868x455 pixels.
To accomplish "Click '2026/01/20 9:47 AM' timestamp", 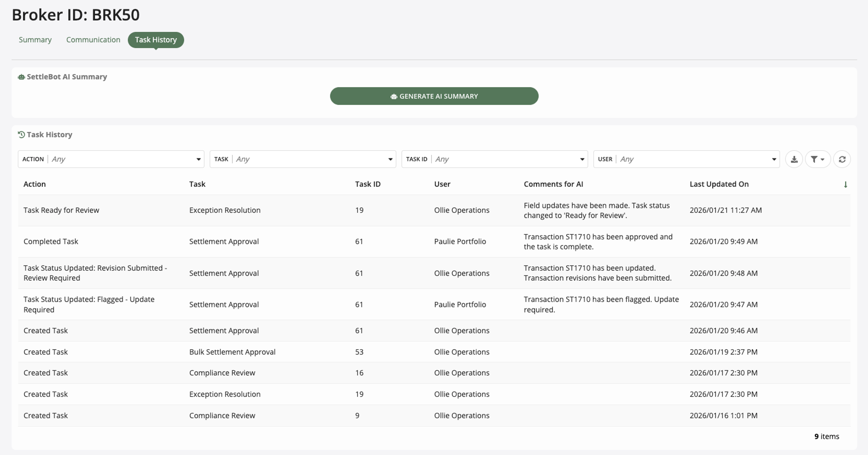I will pos(723,305).
